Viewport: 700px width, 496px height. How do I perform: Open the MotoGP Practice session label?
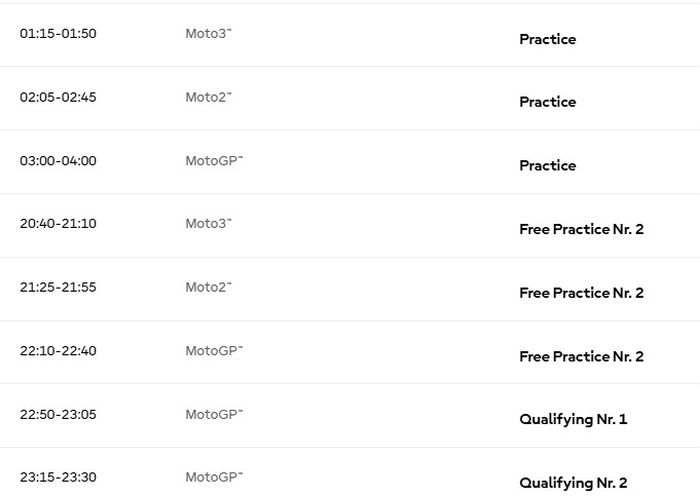tap(547, 166)
